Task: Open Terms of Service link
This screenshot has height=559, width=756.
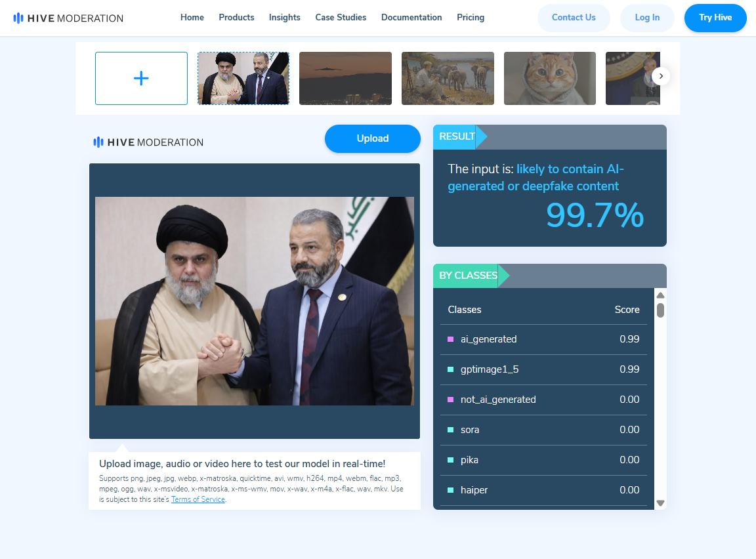Action: (198, 499)
